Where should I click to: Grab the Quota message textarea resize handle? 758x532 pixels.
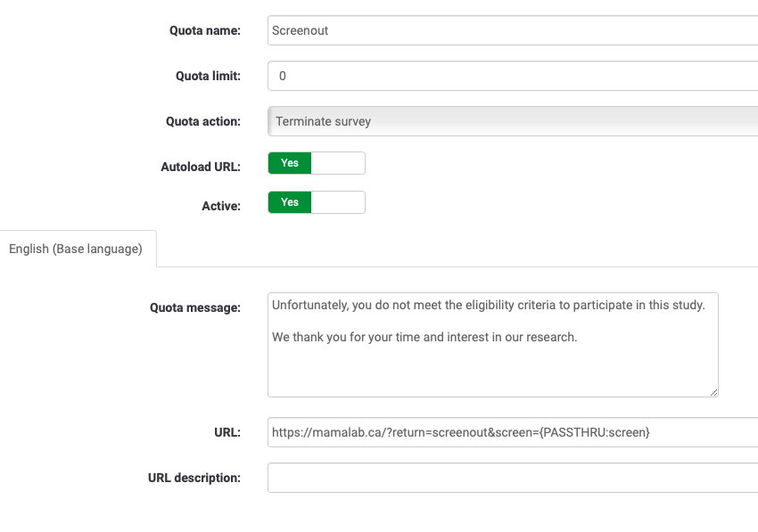click(713, 392)
